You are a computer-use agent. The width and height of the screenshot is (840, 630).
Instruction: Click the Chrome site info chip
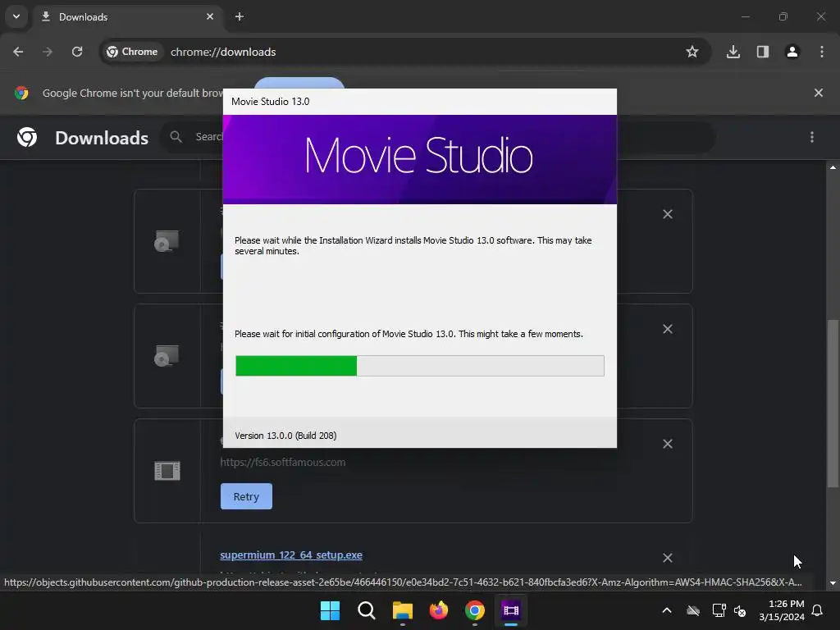coord(132,52)
